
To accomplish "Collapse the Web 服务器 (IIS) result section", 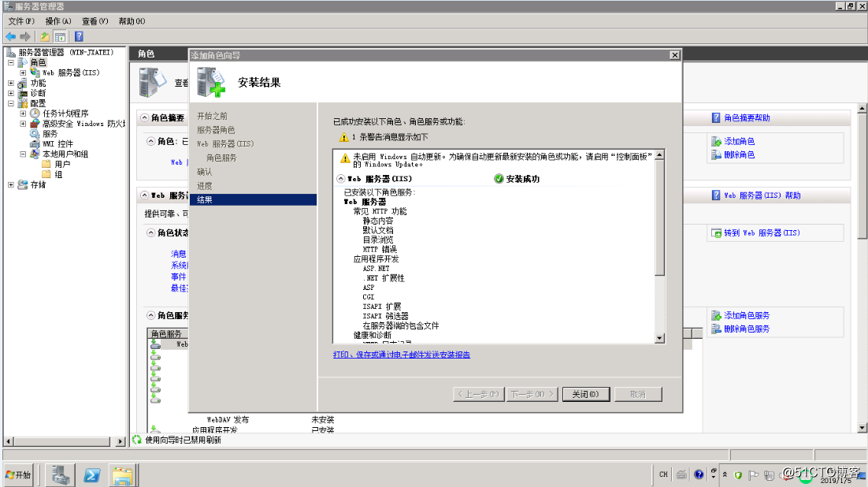I will (341, 179).
